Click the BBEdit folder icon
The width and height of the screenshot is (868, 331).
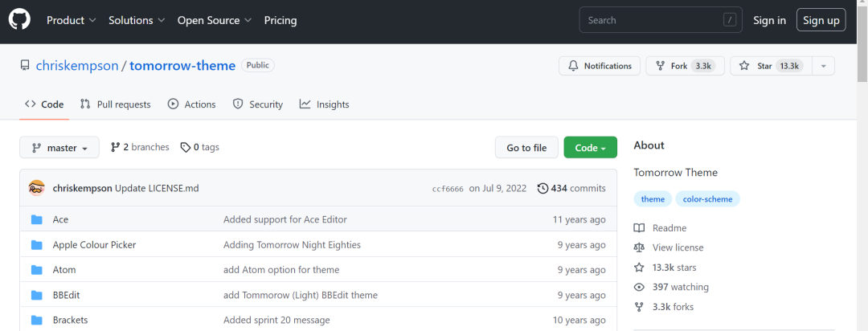point(36,295)
